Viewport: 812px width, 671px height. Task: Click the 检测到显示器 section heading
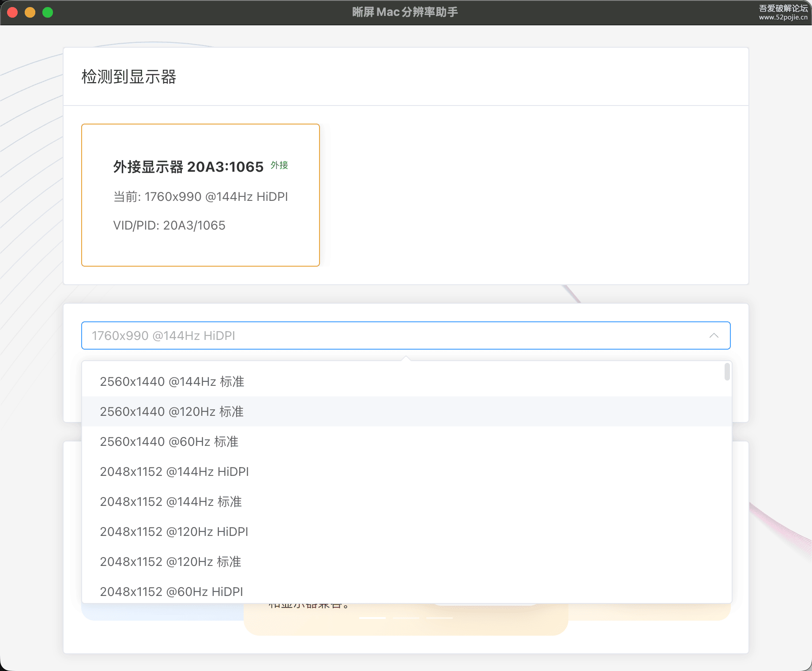pyautogui.click(x=129, y=77)
